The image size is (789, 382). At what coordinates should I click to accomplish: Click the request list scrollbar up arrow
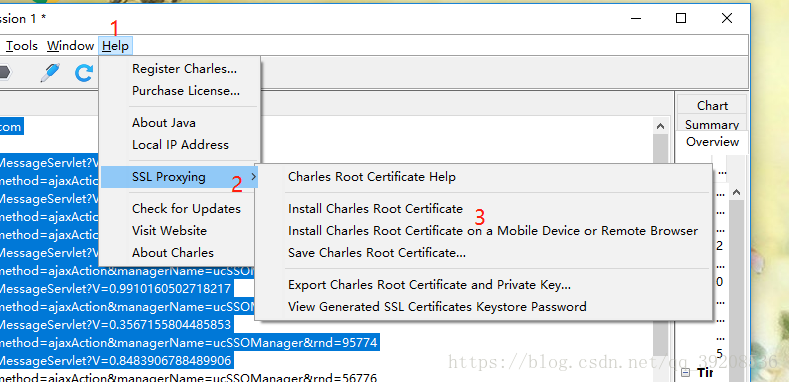[660, 126]
